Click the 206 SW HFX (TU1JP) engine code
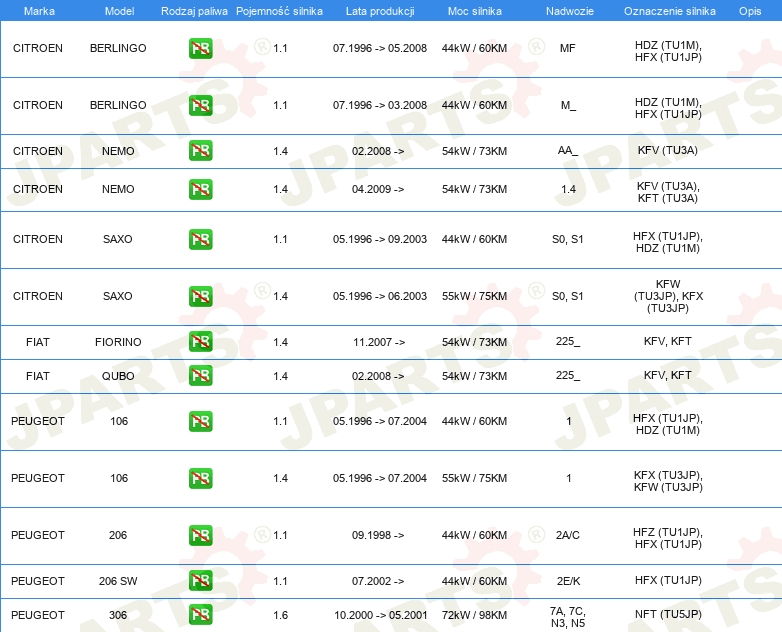The height and width of the screenshot is (632, 782). pyautogui.click(x=668, y=580)
